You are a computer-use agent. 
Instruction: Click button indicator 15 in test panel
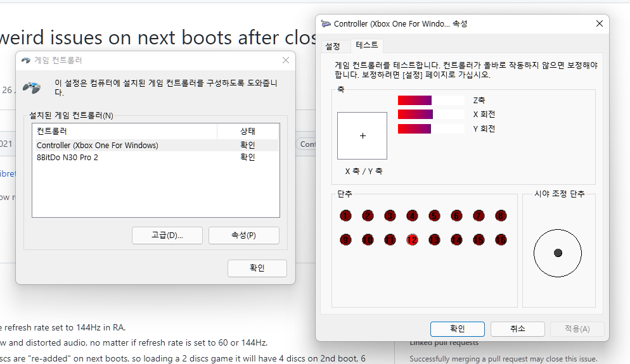[479, 240]
